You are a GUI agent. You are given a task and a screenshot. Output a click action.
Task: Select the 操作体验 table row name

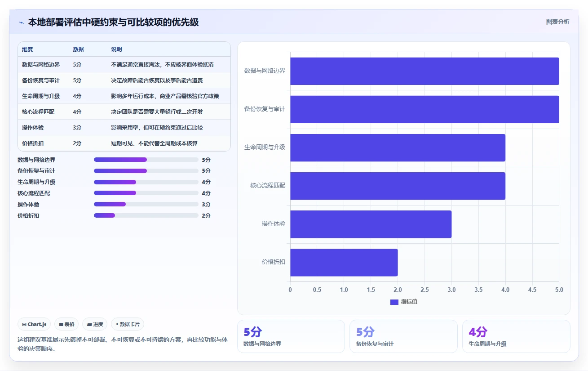pos(33,128)
